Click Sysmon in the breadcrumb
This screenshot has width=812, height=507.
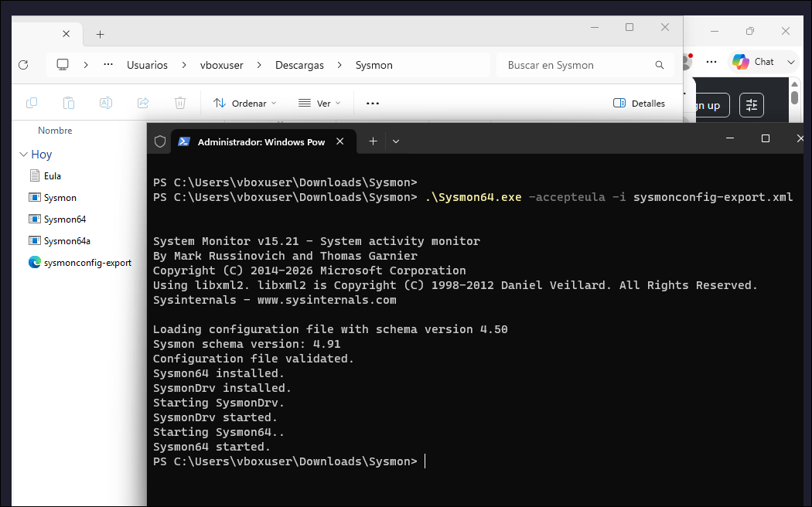point(374,65)
